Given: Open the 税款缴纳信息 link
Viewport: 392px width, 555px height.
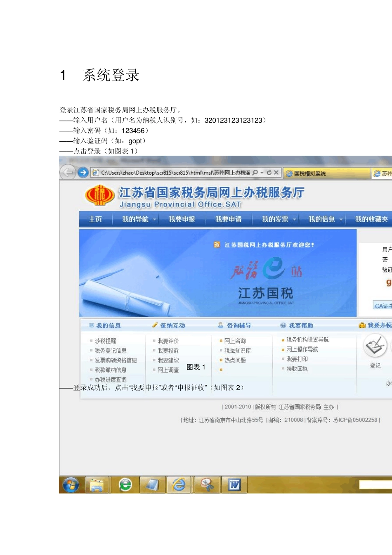Looking at the screenshot, I should pos(111,370).
